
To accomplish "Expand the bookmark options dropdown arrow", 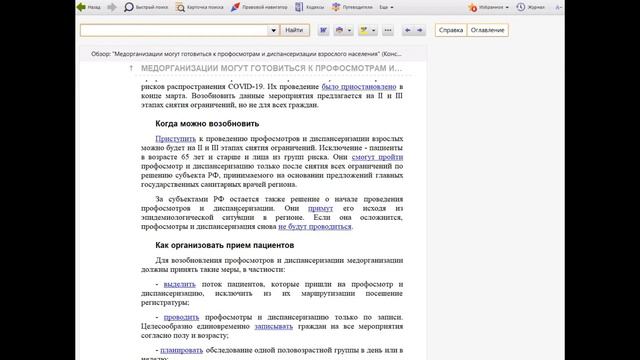I will coord(373,30).
